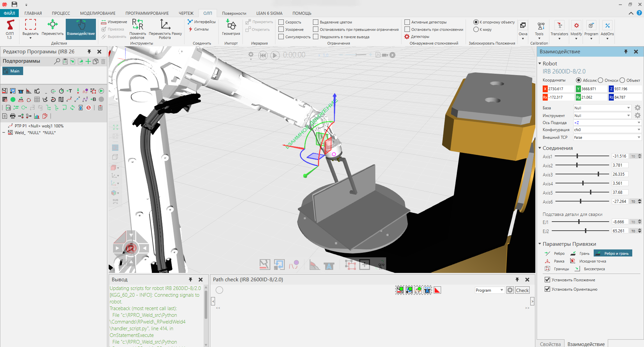Switch to the Поверхности ribbon tab
The height and width of the screenshot is (347, 644).
tap(234, 13)
